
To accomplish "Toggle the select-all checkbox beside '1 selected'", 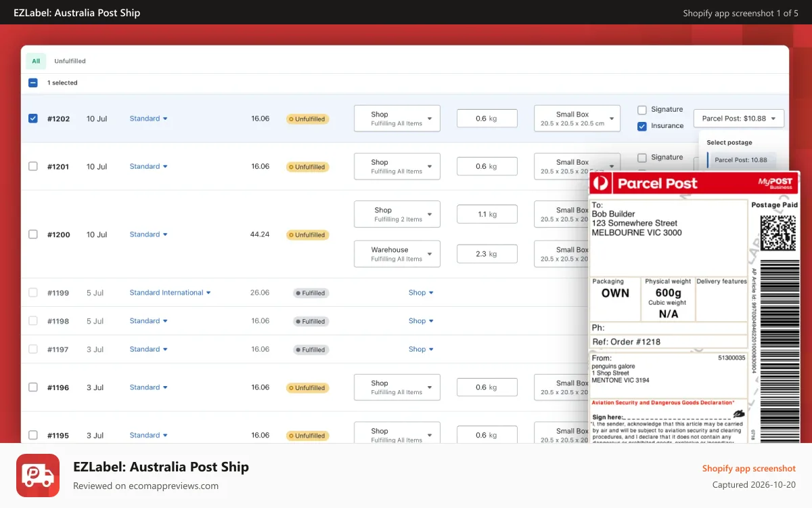I will (32, 83).
